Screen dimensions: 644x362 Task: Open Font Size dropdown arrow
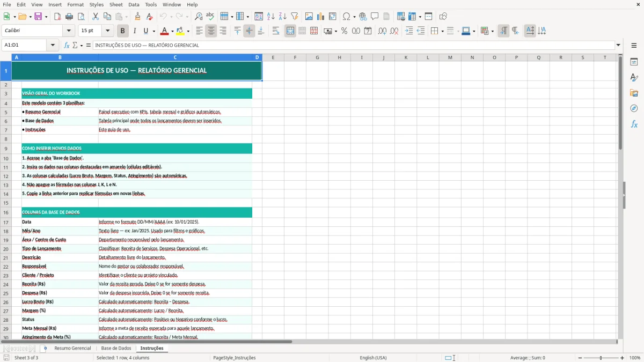[108, 31]
